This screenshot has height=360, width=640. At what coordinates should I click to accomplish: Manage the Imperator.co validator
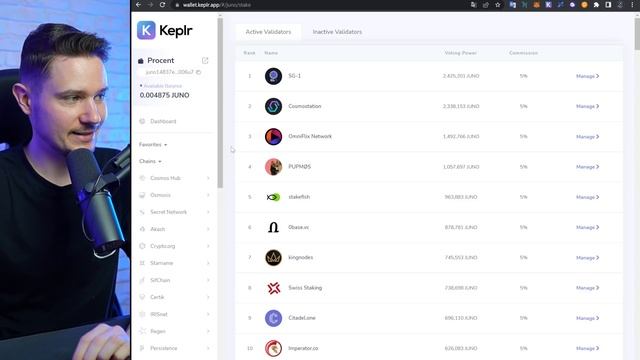coord(587,348)
